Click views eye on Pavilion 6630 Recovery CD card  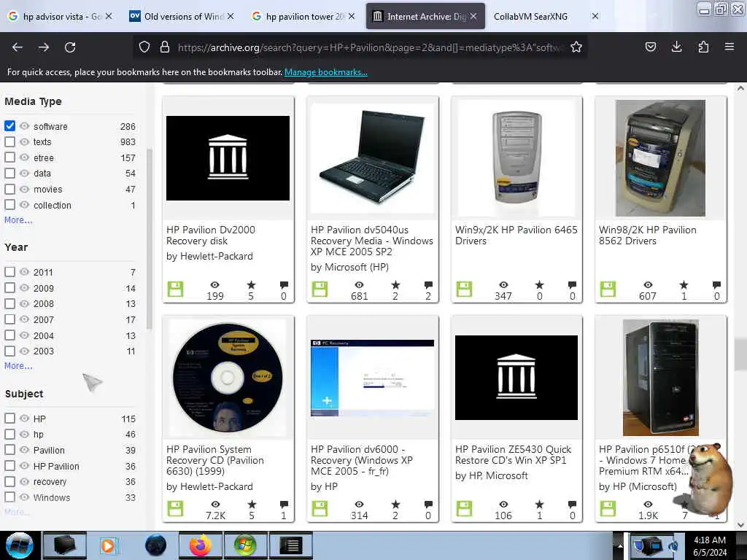coord(215,505)
